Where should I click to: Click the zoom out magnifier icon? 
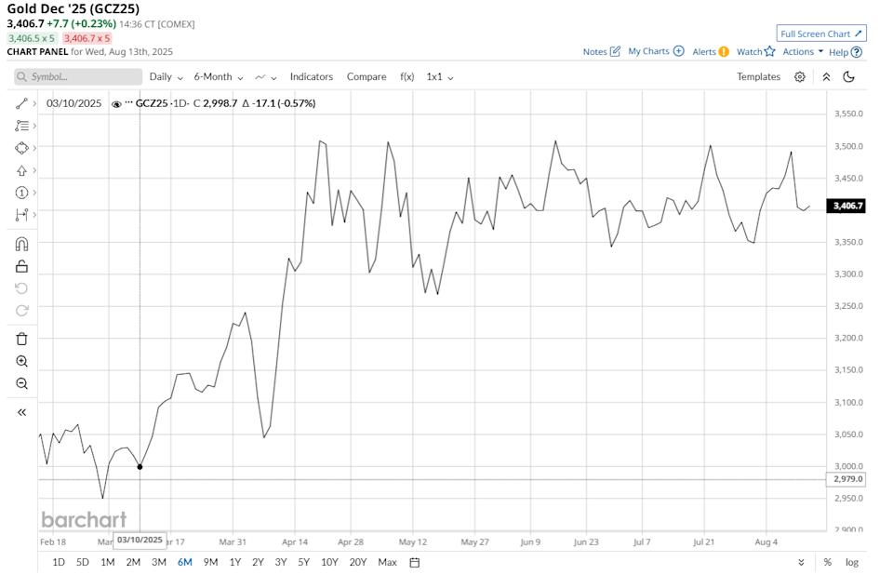21,383
